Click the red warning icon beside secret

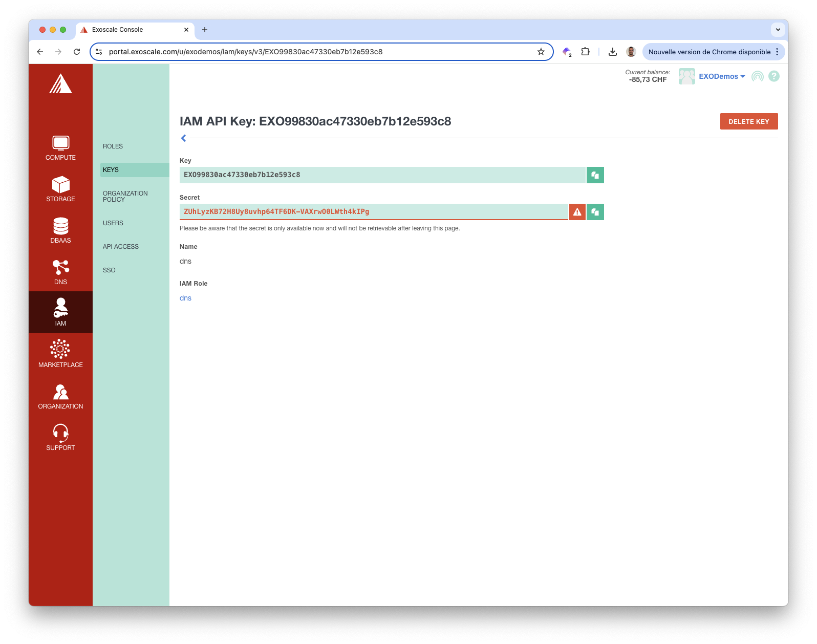coord(577,212)
